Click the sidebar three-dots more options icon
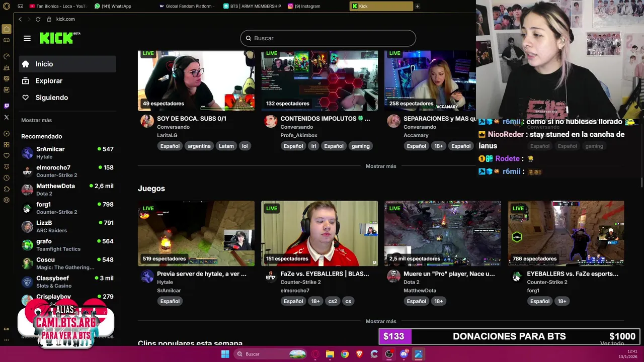 [x=7, y=340]
